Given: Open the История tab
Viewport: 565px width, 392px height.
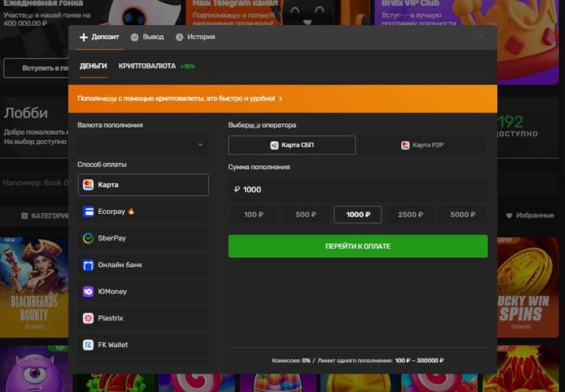Looking at the screenshot, I should point(195,37).
